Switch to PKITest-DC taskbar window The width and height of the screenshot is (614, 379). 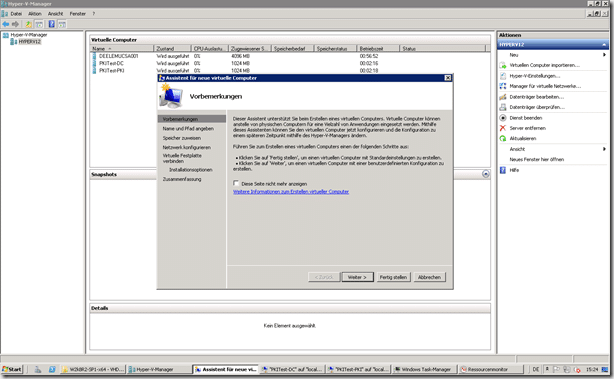coord(292,369)
